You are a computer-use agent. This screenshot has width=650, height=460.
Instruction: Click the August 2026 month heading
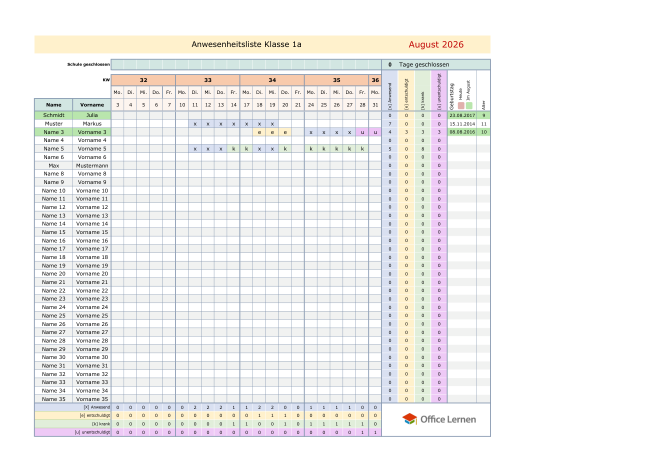[436, 44]
